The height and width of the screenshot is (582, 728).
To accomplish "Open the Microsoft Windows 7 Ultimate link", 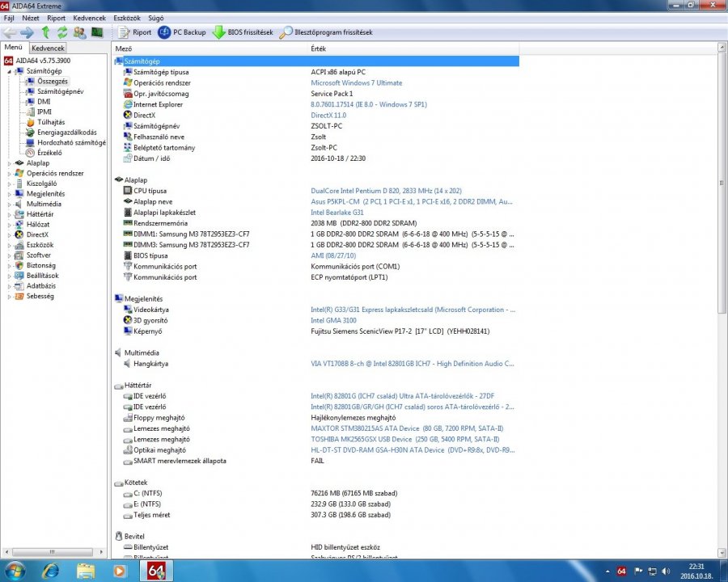I will click(x=357, y=82).
